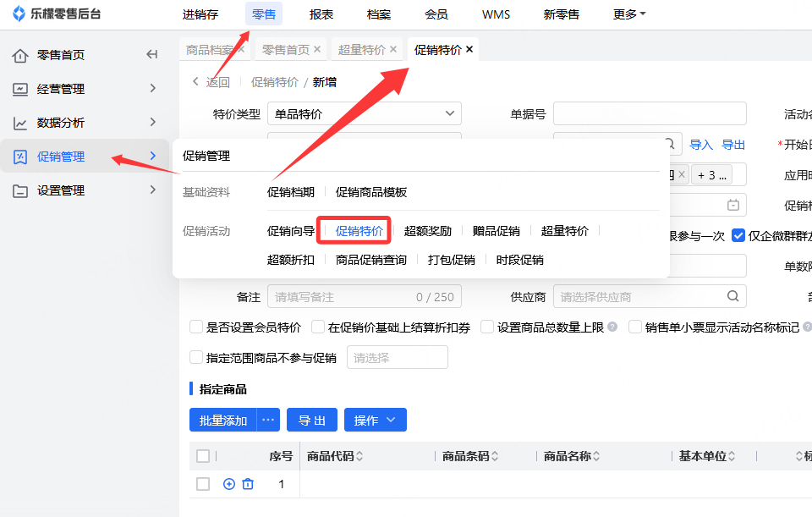Click the 数据分析 chart icon

click(20, 124)
